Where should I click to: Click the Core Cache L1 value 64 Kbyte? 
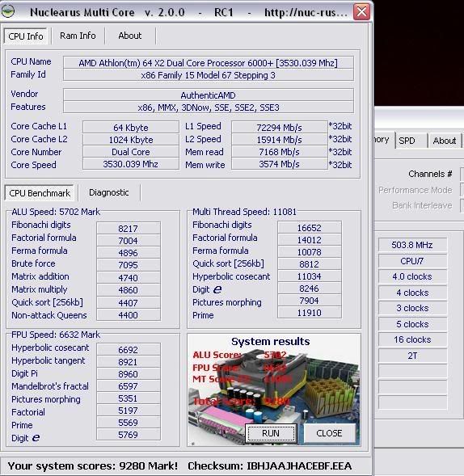[x=131, y=127]
